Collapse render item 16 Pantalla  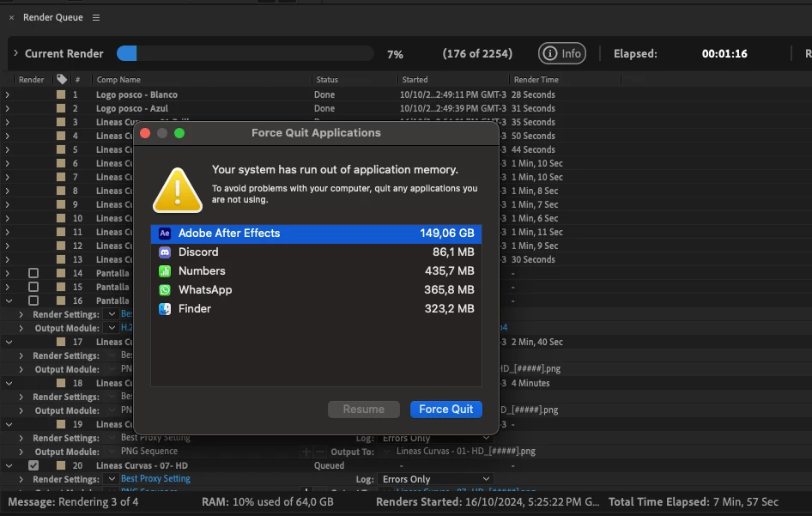[x=9, y=300]
